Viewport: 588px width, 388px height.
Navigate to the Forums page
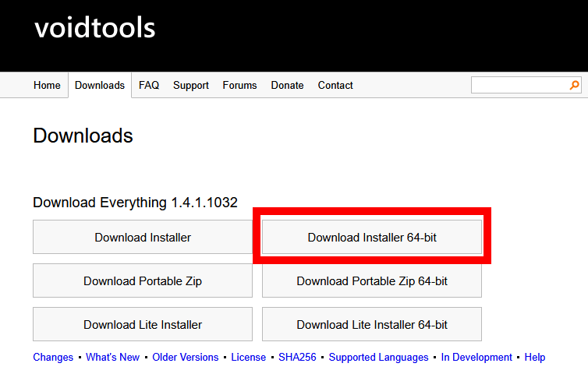coord(239,86)
